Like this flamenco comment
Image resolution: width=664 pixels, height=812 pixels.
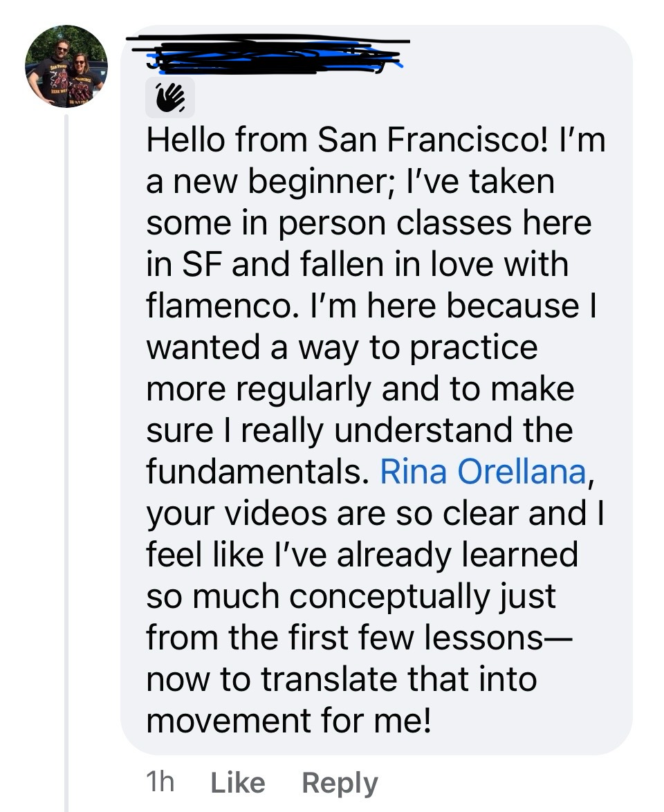(237, 783)
